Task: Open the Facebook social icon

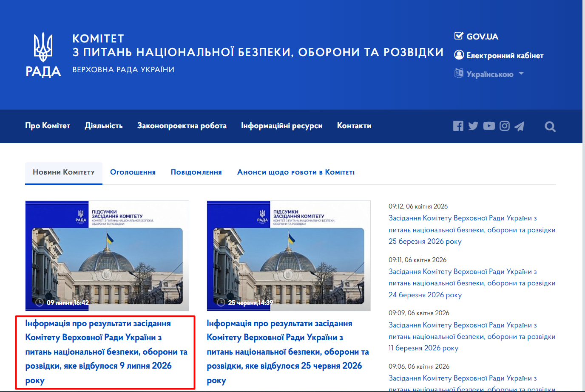Action: (x=458, y=126)
